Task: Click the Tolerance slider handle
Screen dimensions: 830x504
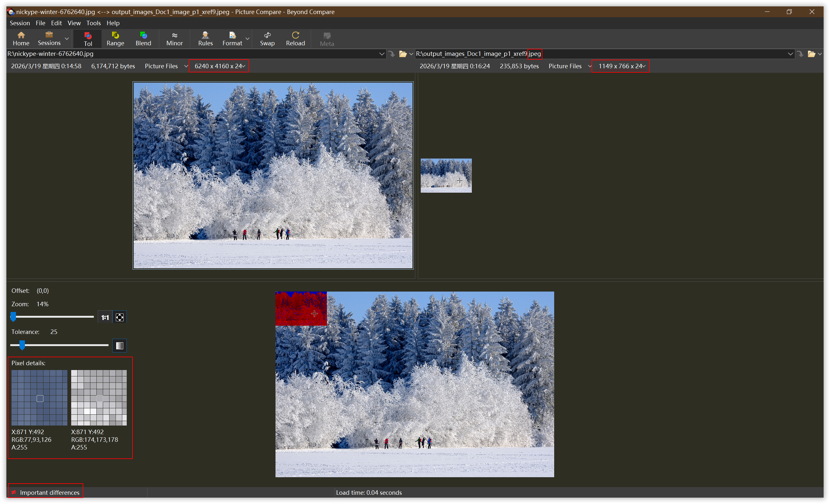Action: click(22, 345)
